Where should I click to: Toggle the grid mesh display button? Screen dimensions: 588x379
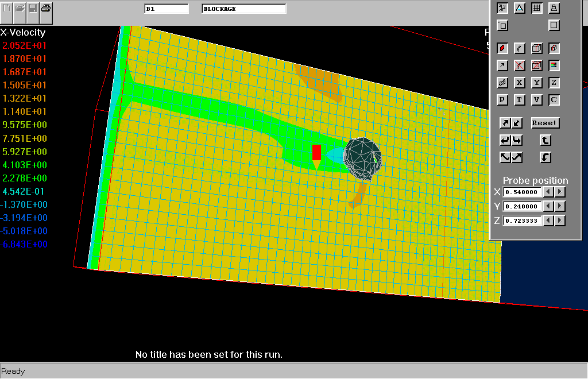(536, 8)
